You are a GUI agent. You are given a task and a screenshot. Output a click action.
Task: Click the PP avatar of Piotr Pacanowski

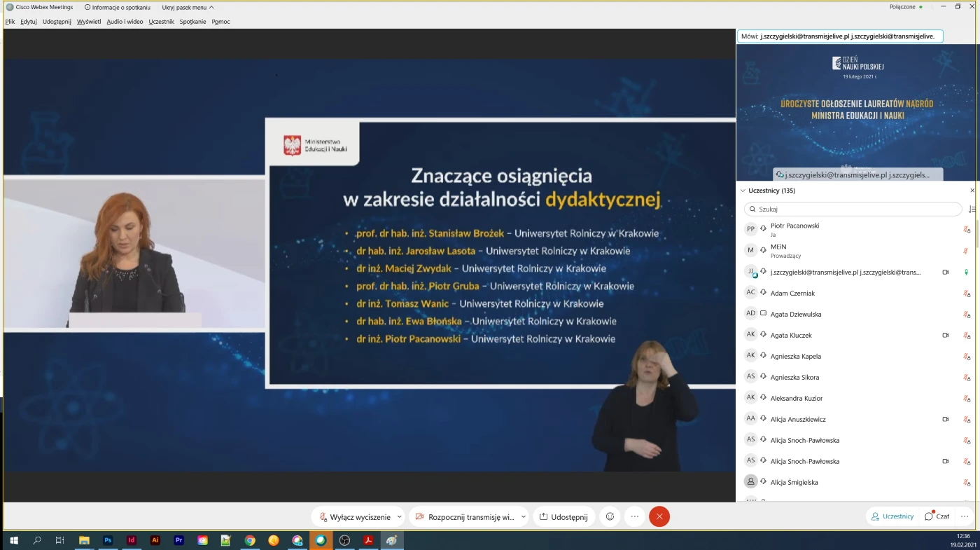pos(750,229)
